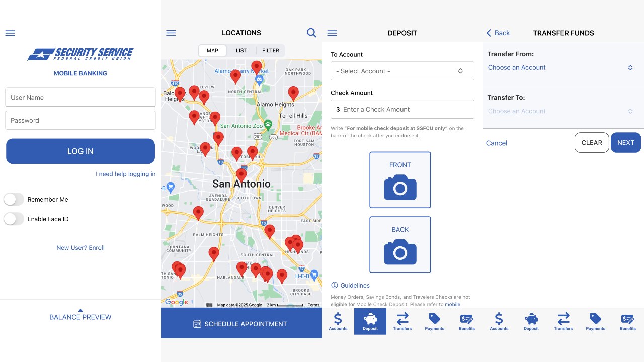Open Benefits on Transfer Funds screen

628,321
